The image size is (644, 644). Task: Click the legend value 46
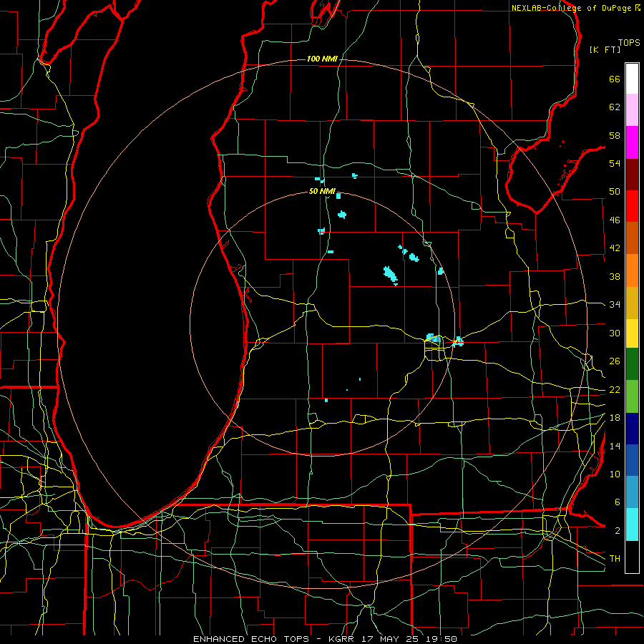tap(615, 220)
